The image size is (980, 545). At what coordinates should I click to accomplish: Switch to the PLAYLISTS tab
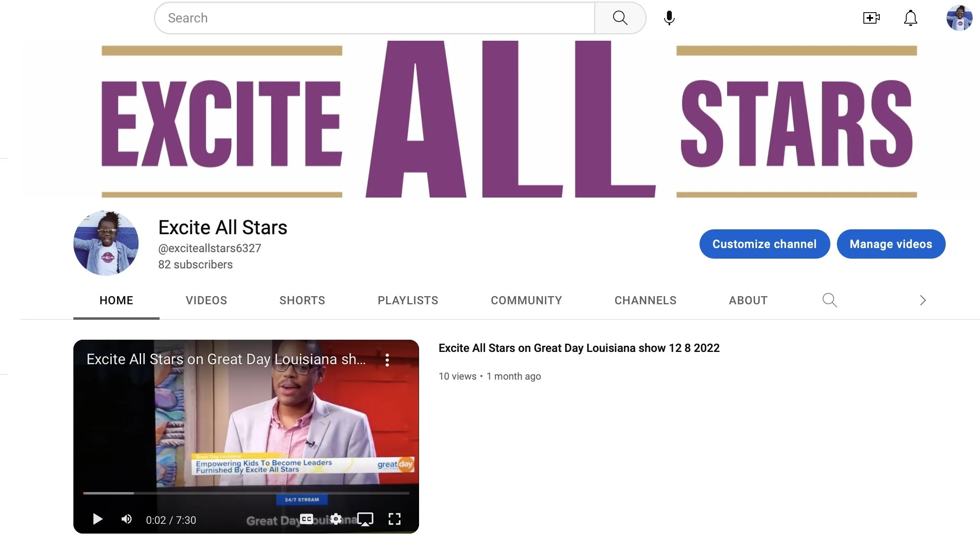point(408,300)
